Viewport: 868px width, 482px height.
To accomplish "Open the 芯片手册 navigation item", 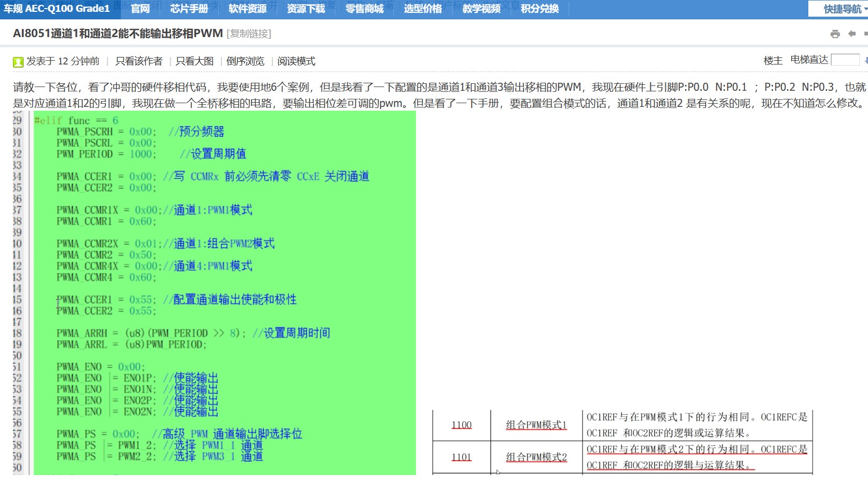I will point(189,9).
